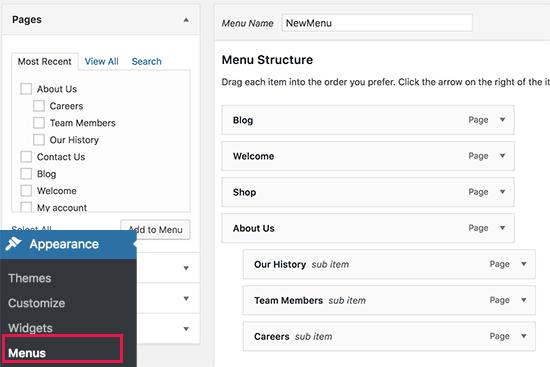The height and width of the screenshot is (367, 550).
Task: Switch to the View All tab
Action: point(101,61)
